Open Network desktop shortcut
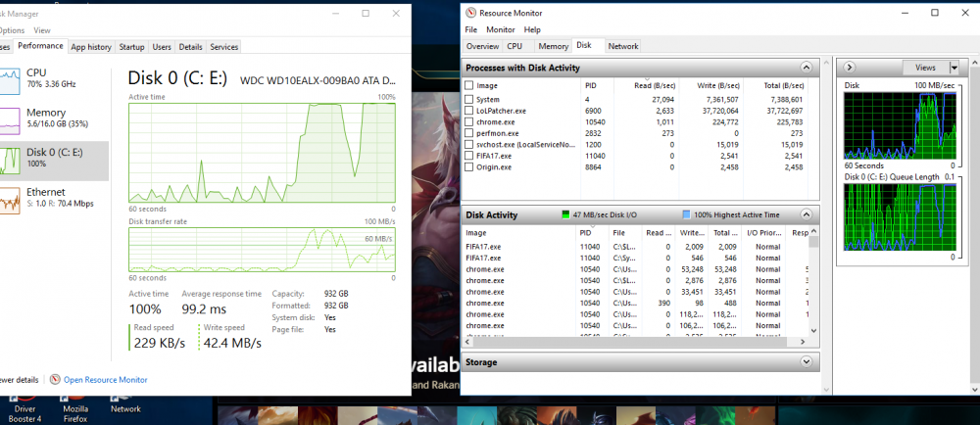 [x=125, y=404]
